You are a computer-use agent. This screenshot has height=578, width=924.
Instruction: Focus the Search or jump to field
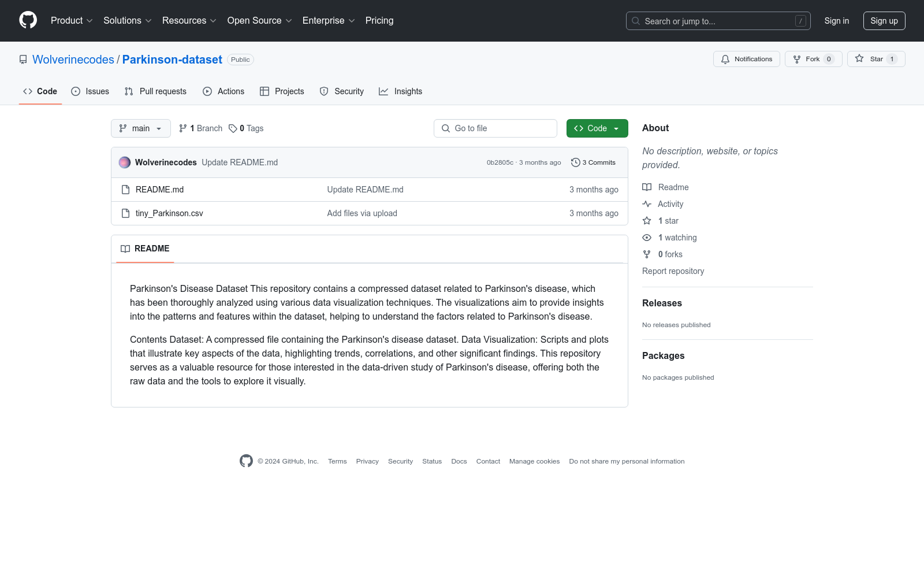click(x=718, y=21)
